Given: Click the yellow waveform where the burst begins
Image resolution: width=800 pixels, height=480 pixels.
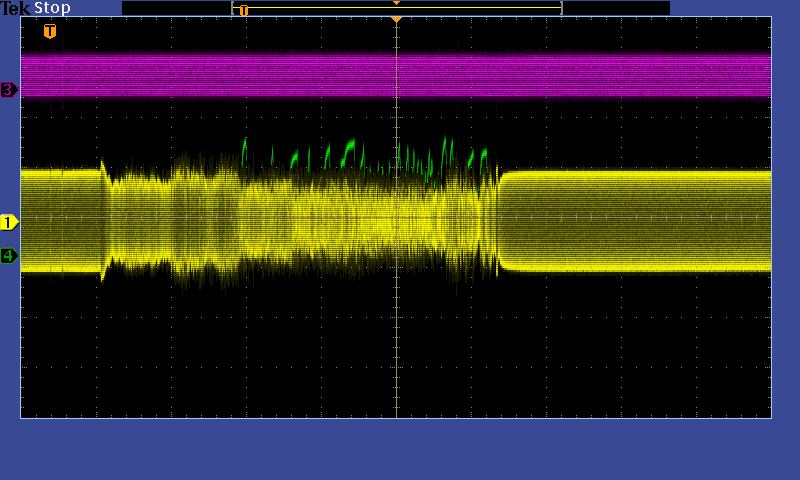Looking at the screenshot, I should coord(104,220).
